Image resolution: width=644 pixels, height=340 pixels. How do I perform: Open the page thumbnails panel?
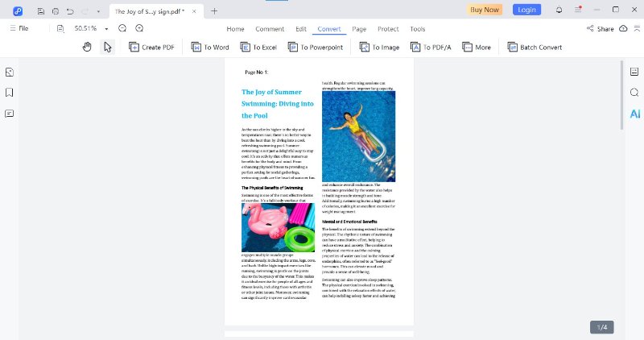10,72
